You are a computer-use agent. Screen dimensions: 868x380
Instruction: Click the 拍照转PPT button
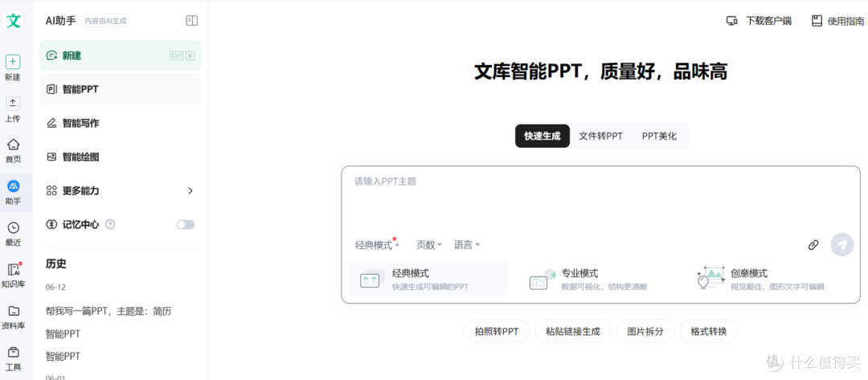497,332
